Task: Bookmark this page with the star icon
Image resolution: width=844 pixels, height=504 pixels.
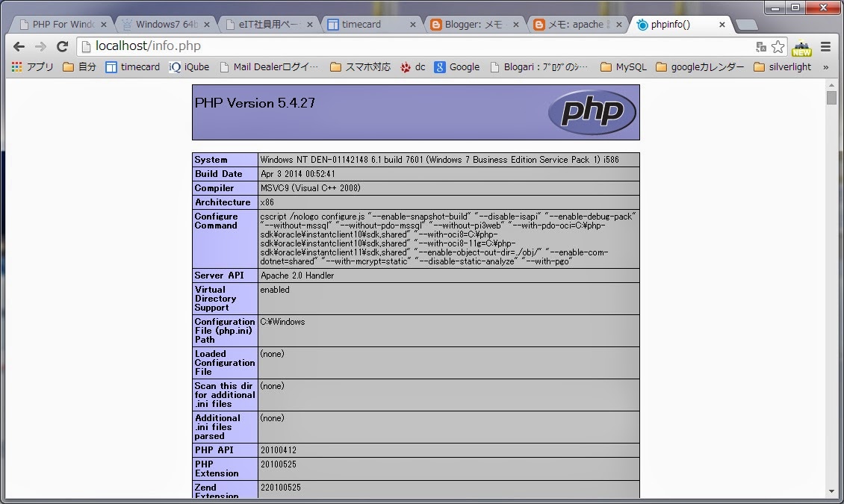Action: (x=778, y=47)
